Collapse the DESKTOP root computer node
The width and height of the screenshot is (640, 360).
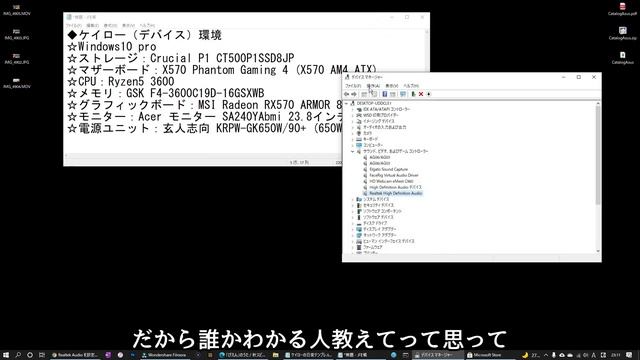[x=347, y=103]
